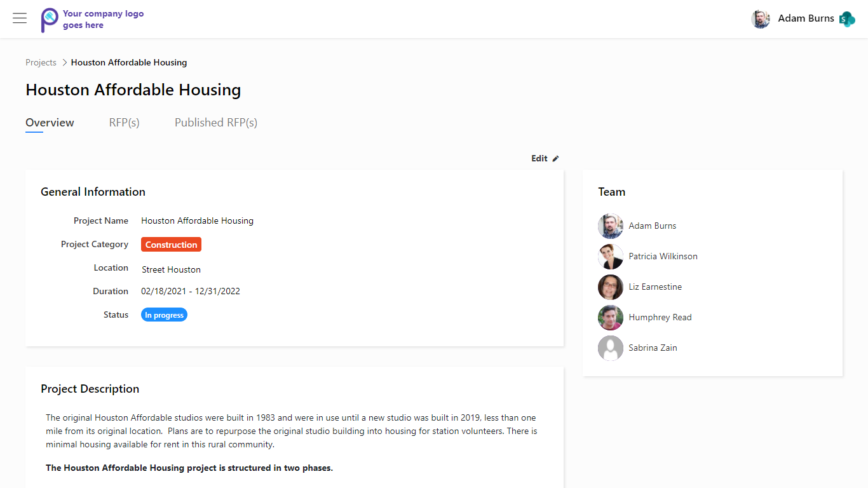Click Liz Earnestine's team avatar
The width and height of the screenshot is (868, 488).
click(x=611, y=287)
